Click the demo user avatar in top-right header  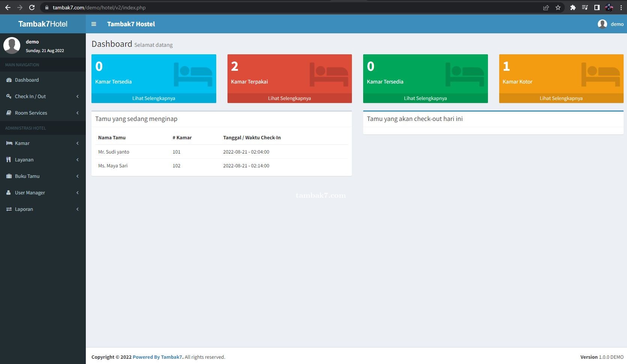[602, 24]
